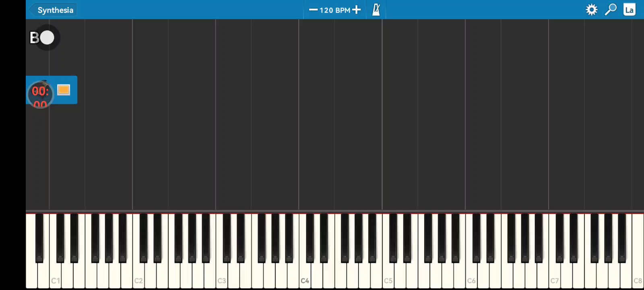Increase tempo with the plus button
This screenshot has width=644, height=290.
(356, 10)
